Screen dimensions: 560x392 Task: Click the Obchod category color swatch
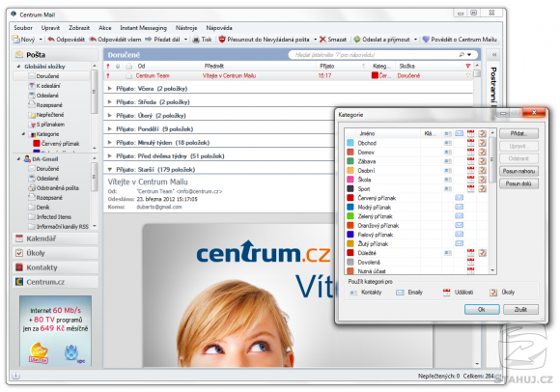[x=350, y=143]
